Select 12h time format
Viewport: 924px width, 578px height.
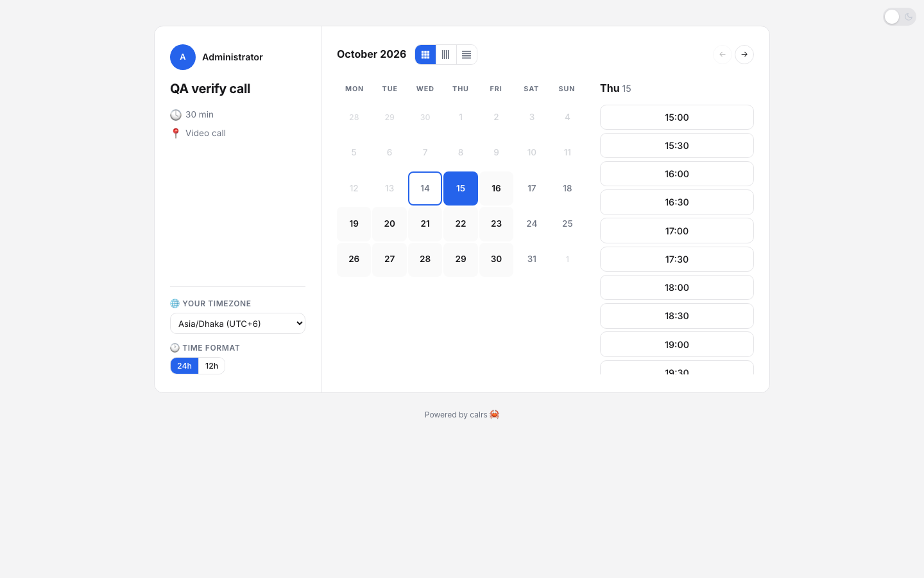[x=212, y=366]
